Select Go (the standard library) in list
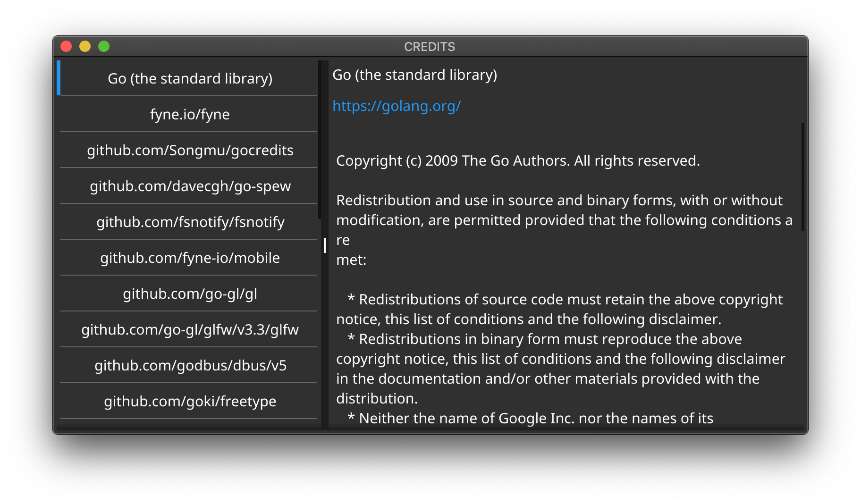 tap(190, 78)
